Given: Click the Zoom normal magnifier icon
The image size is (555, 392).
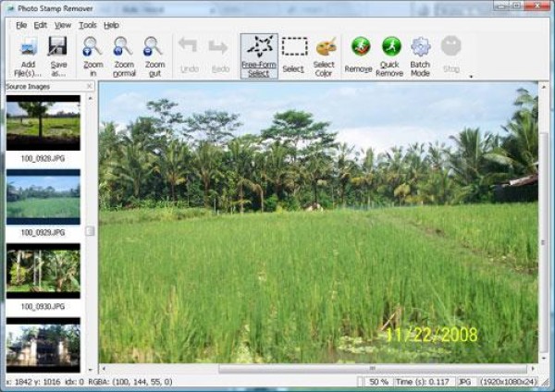Looking at the screenshot, I should pyautogui.click(x=124, y=47).
